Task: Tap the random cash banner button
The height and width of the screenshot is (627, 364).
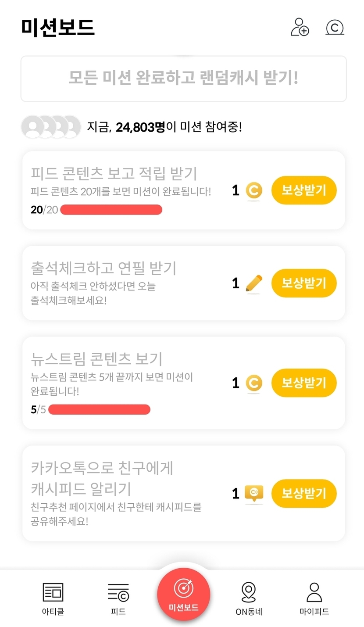Action: click(183, 79)
